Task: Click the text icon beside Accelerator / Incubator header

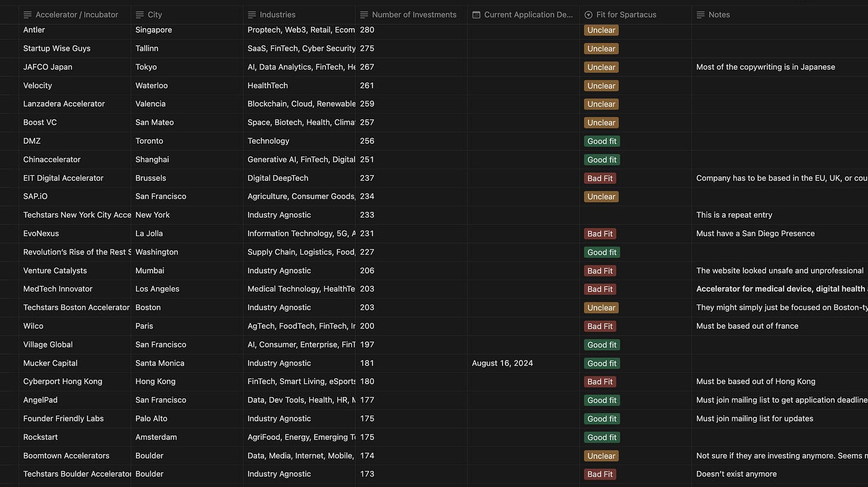Action: coord(27,15)
